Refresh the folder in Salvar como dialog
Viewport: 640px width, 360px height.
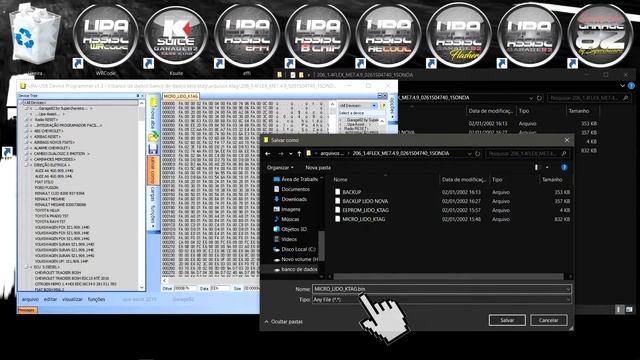(477, 153)
